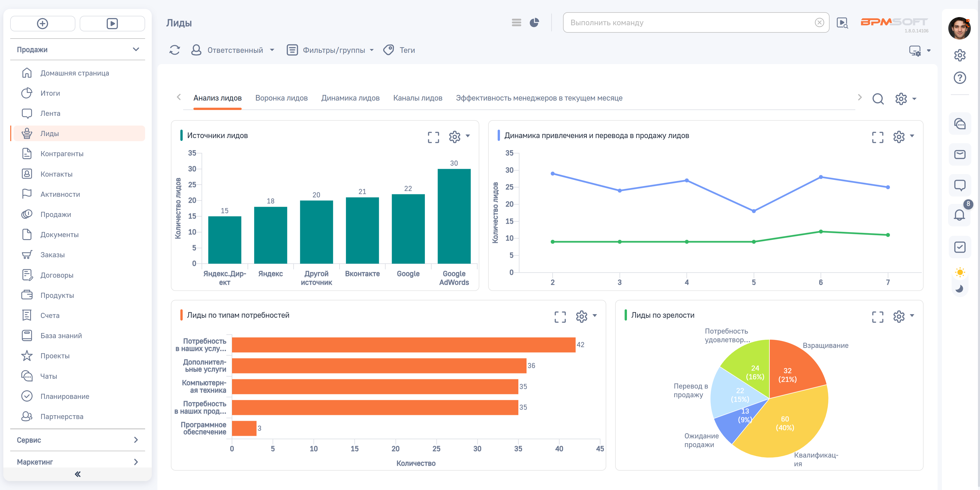Switch to the list view icon
The image size is (980, 490).
tap(516, 23)
